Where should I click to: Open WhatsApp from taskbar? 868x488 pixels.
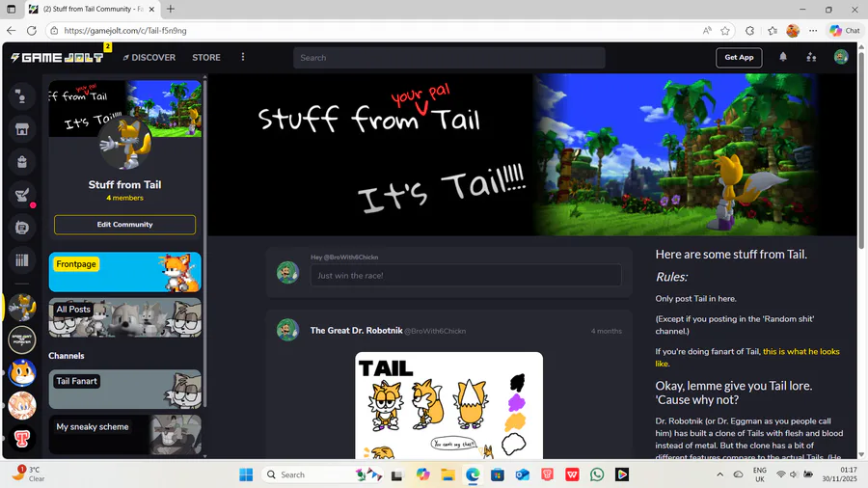click(x=597, y=474)
